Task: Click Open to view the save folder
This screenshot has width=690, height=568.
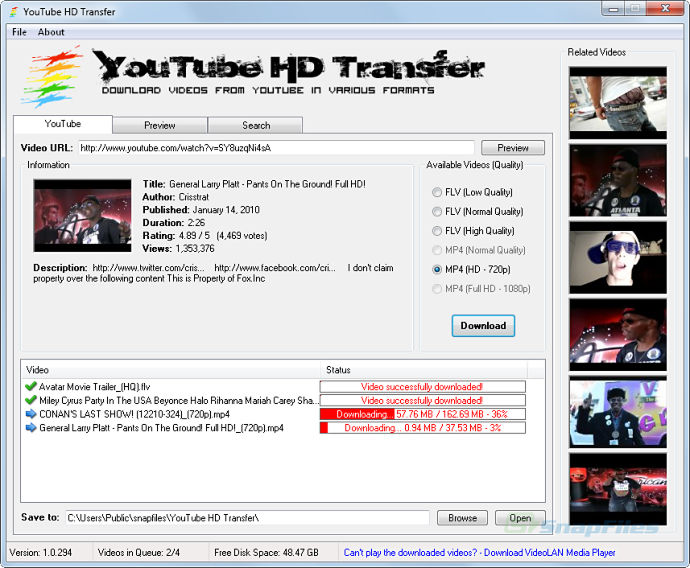Action: tap(520, 518)
